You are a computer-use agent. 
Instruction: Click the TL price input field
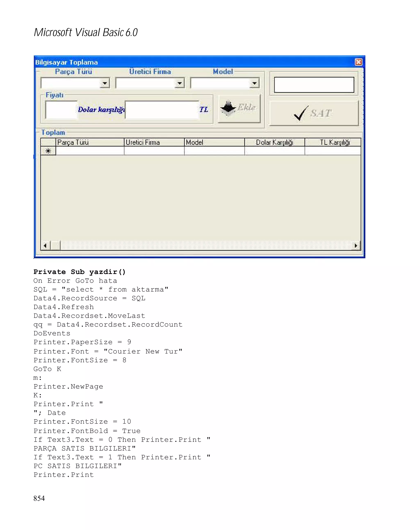(162, 109)
